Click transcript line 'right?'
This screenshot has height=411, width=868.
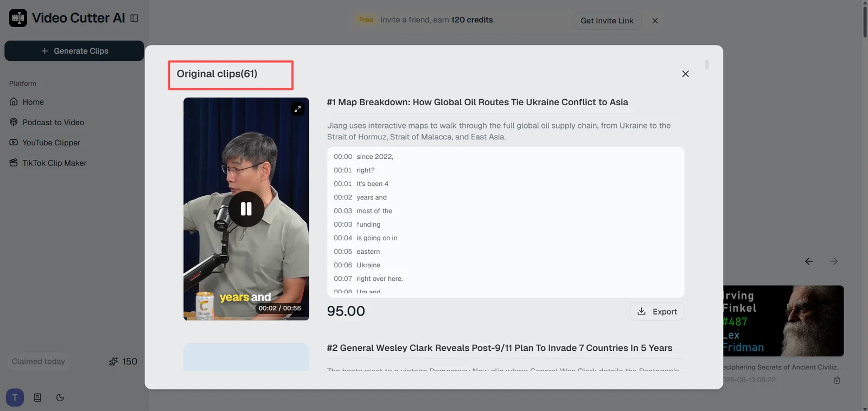coord(366,170)
